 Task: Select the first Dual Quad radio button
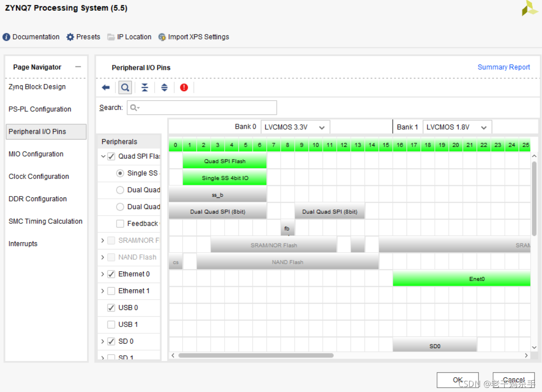[119, 190]
